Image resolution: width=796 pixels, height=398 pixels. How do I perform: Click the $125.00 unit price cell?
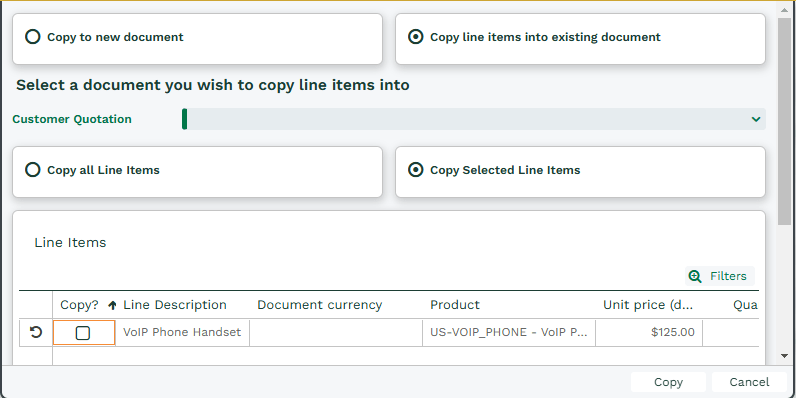point(649,333)
